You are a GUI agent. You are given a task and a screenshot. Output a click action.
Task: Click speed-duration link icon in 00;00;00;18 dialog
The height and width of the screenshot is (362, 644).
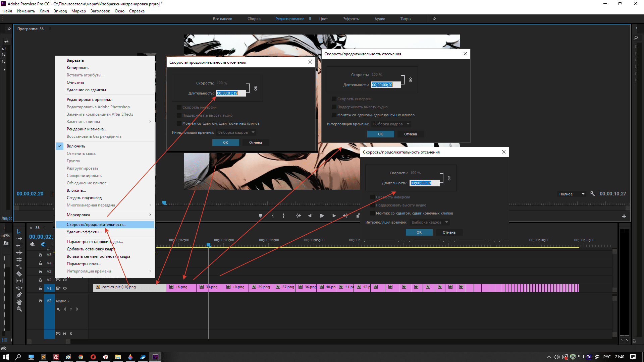pyautogui.click(x=449, y=178)
